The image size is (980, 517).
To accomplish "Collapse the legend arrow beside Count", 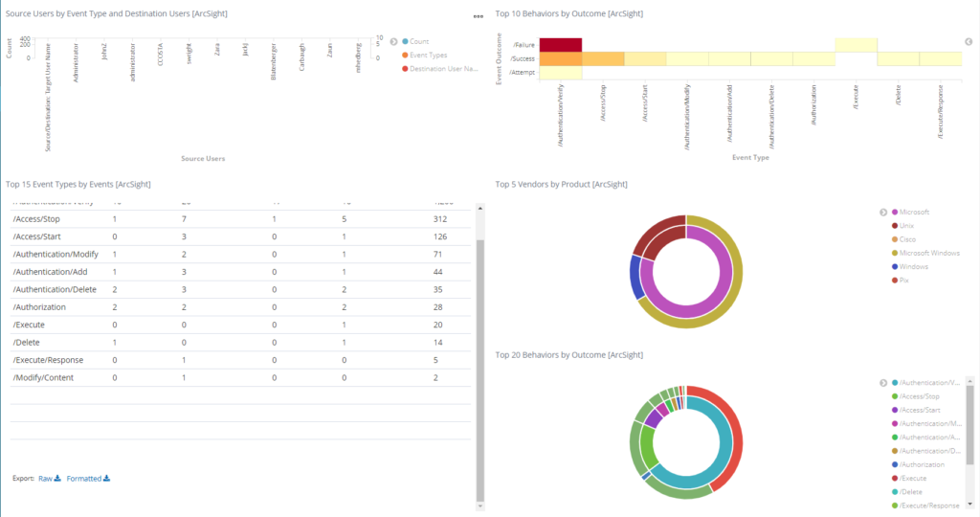I will pyautogui.click(x=393, y=42).
